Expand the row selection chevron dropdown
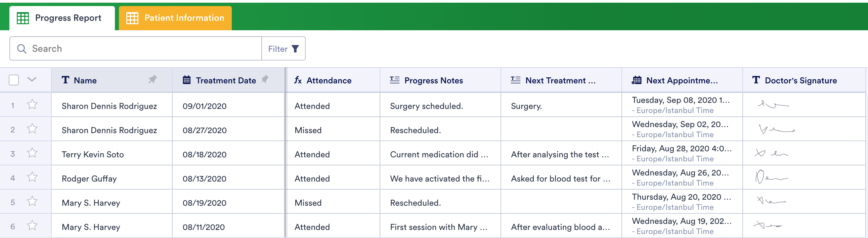This screenshot has height=238, width=868. 32,80
